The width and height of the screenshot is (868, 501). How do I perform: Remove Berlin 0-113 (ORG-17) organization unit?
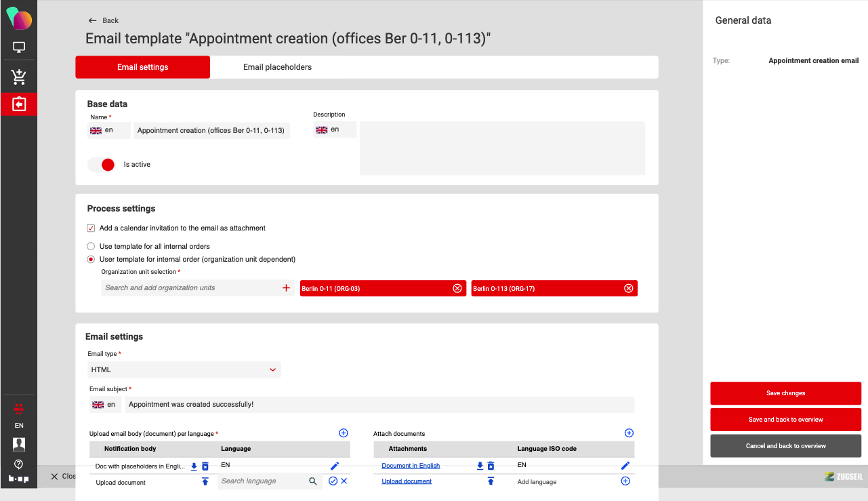(x=628, y=289)
